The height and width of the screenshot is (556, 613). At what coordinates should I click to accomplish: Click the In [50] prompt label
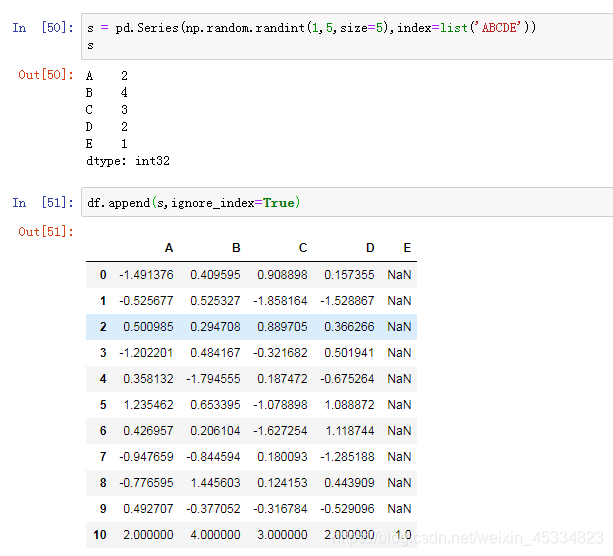(43, 28)
